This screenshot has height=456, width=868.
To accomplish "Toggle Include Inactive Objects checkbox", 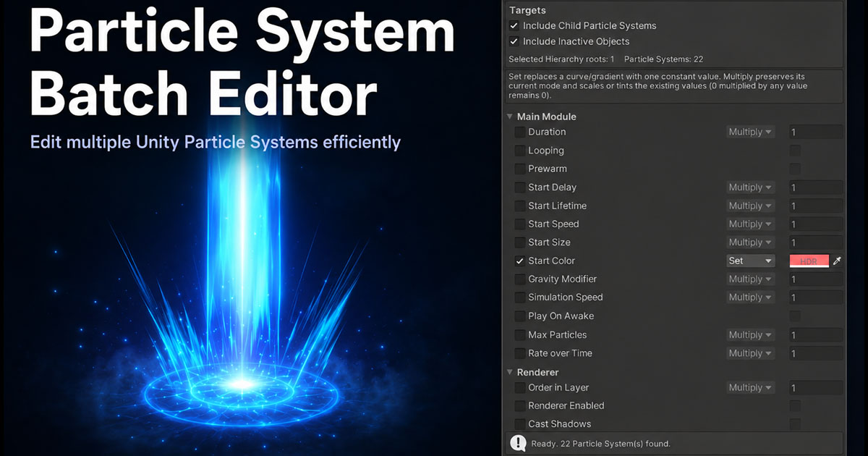I will pos(514,41).
